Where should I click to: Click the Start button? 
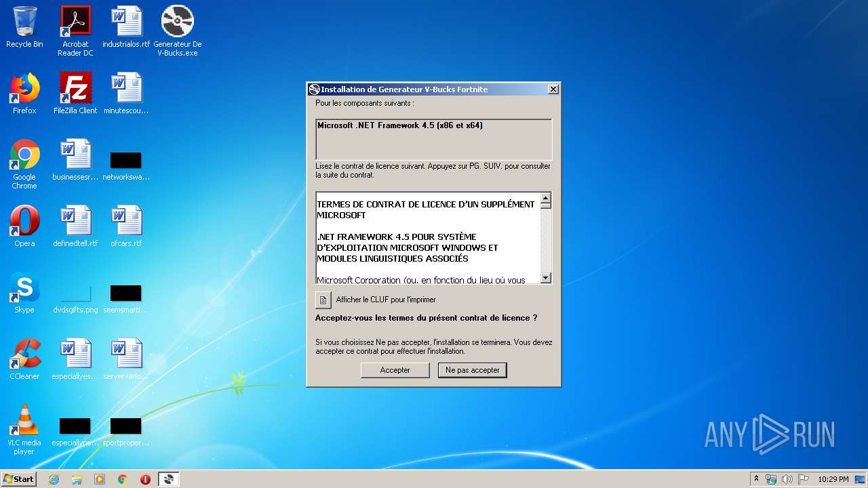tap(18, 479)
